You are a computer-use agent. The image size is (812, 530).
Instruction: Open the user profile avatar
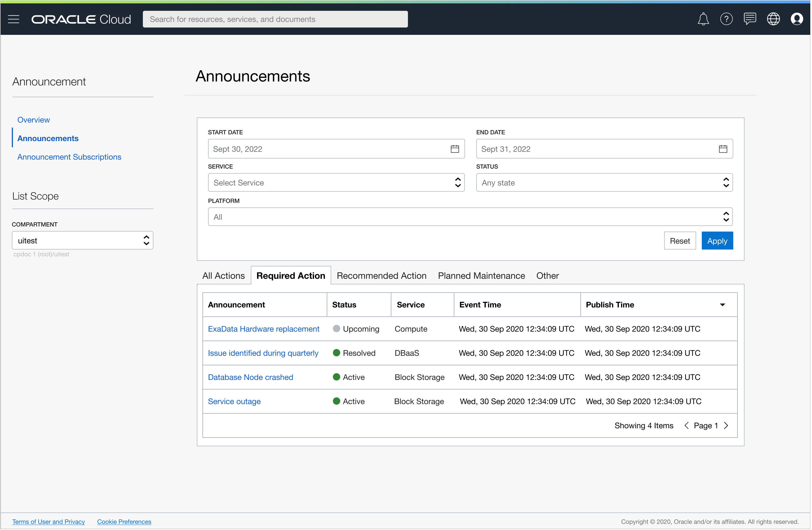797,19
